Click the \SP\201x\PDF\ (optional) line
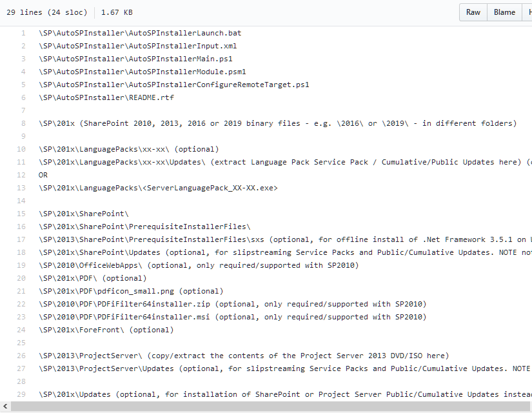The height and width of the screenshot is (413, 532). click(93, 278)
